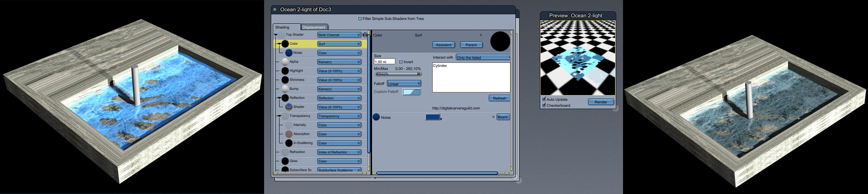Click the blue Noise sphere in tree
Viewport: 868px width, 194px height.
click(x=289, y=53)
